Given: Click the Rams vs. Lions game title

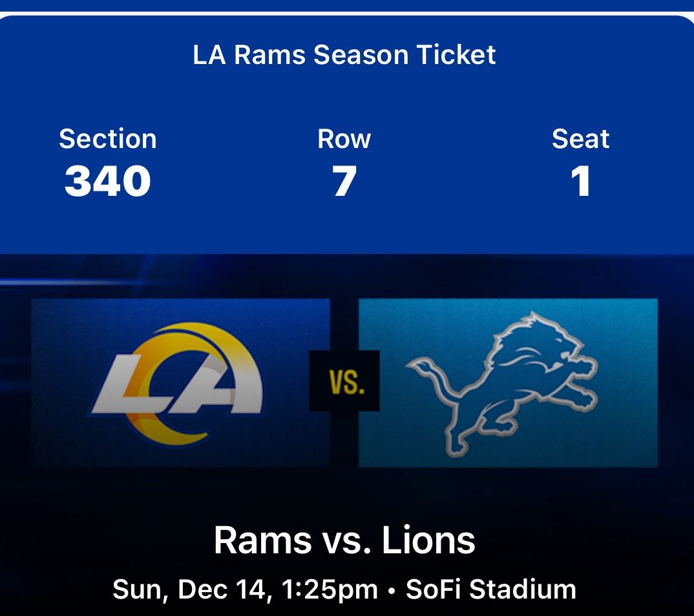Looking at the screenshot, I should pos(346,541).
